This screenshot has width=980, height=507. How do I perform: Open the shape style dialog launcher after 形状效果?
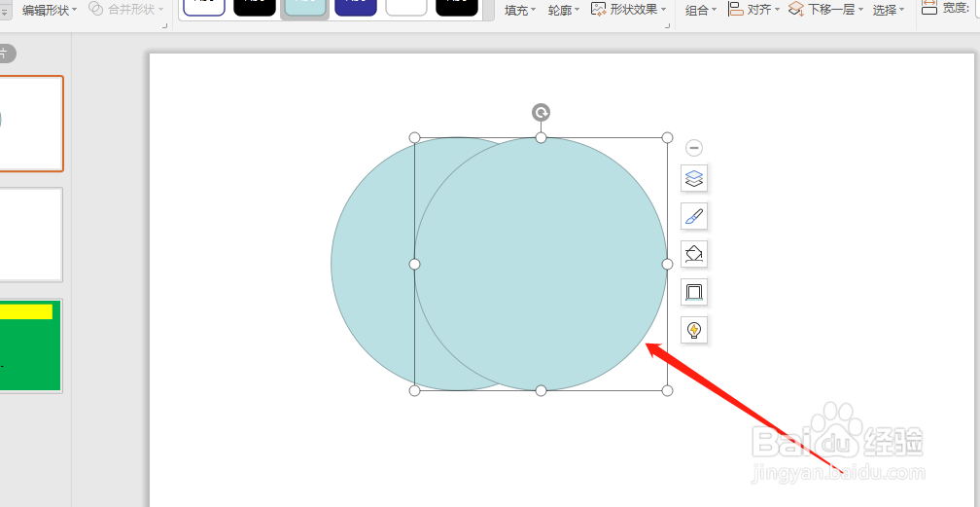coord(667,25)
